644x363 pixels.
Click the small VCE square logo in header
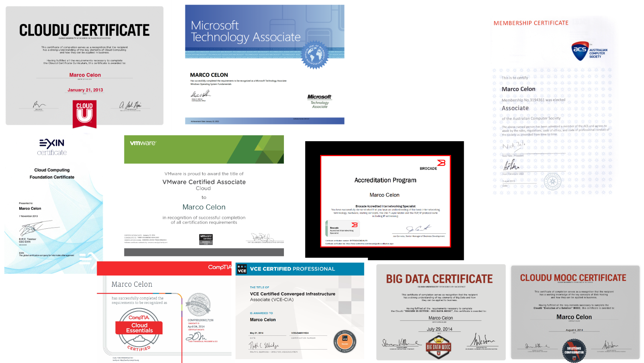click(x=242, y=269)
